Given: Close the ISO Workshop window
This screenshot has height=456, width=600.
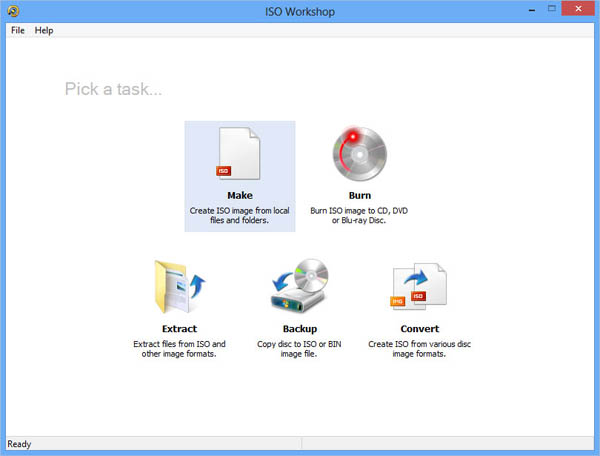Looking at the screenshot, I should pos(578,8).
